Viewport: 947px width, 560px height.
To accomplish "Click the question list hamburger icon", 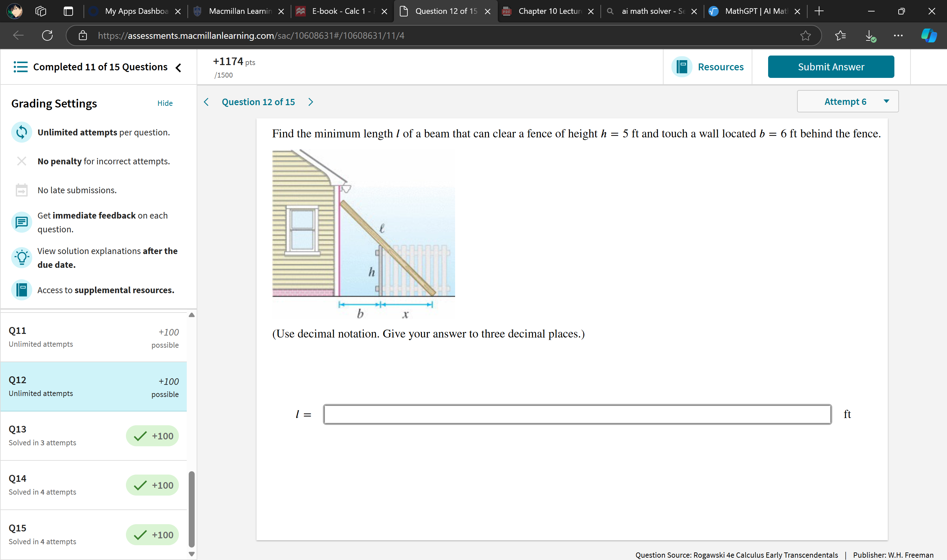I will (x=20, y=67).
